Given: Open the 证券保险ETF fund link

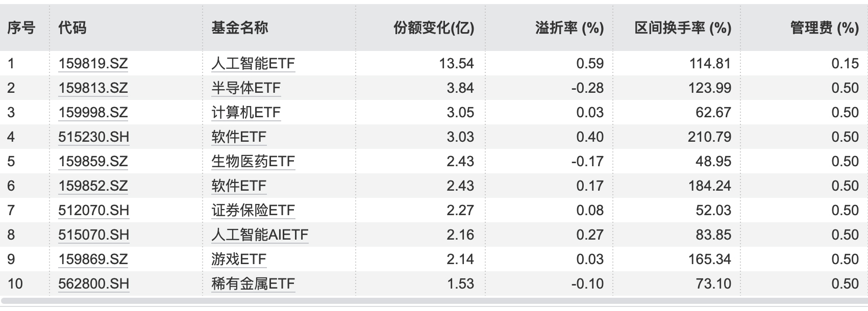Looking at the screenshot, I should point(253,210).
